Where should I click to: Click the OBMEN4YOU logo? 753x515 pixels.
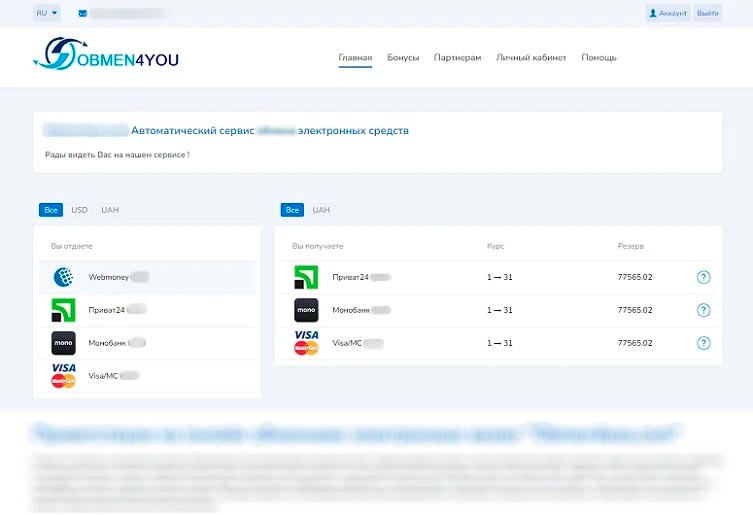(105, 56)
